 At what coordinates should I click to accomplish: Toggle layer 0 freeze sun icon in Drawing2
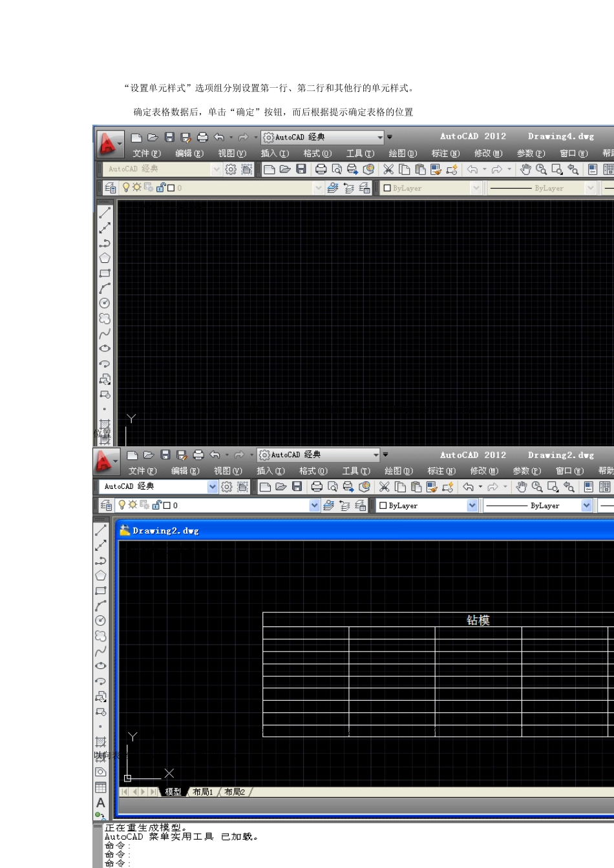[x=132, y=505]
